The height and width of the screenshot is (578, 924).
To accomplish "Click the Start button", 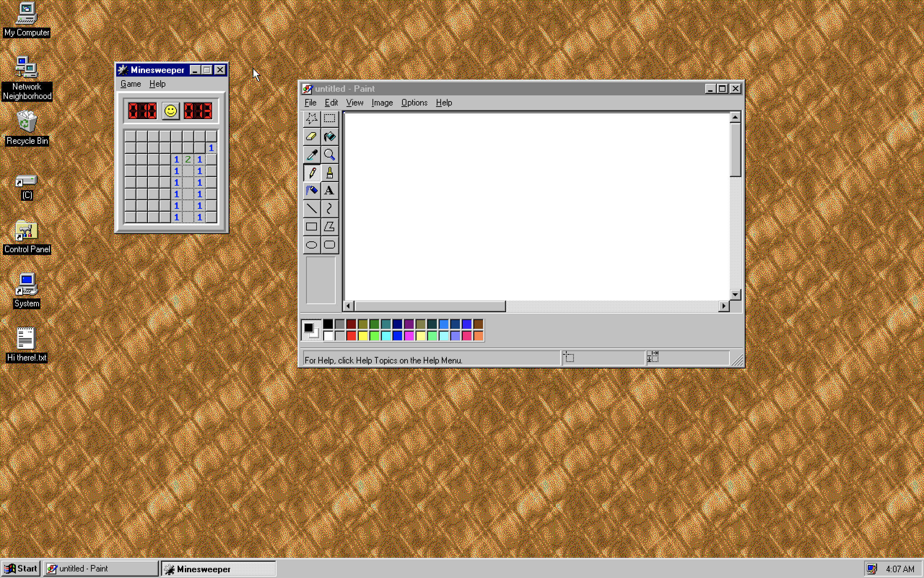I will [x=21, y=569].
